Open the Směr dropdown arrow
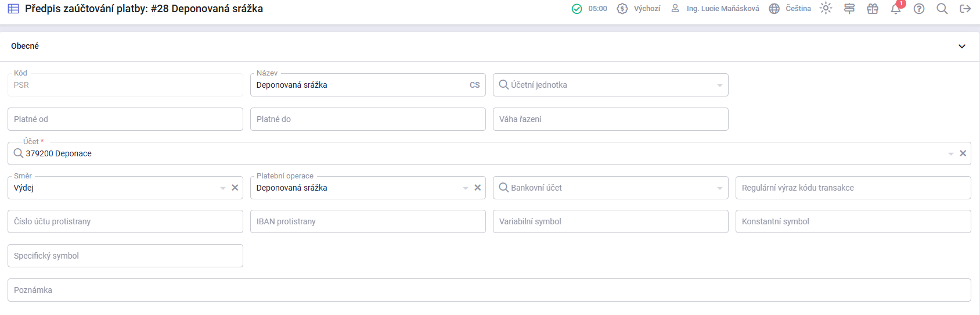Screen dimensions: 980x315 (x=223, y=188)
